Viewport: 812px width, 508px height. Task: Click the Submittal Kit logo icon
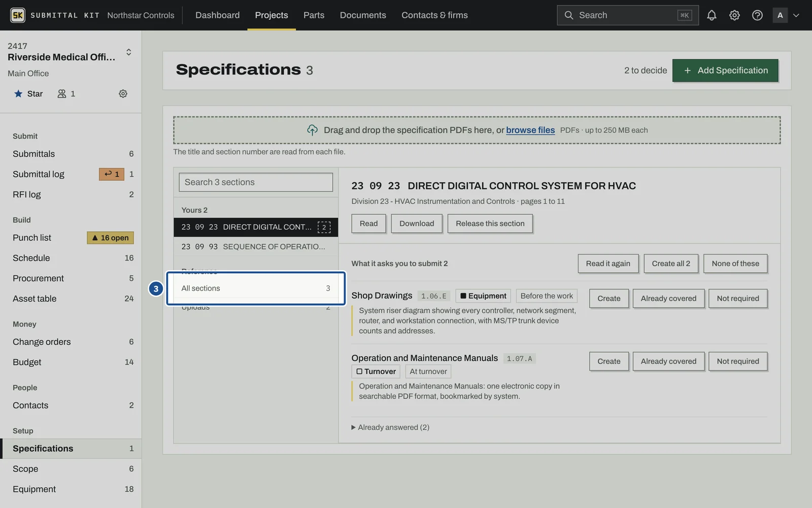18,15
